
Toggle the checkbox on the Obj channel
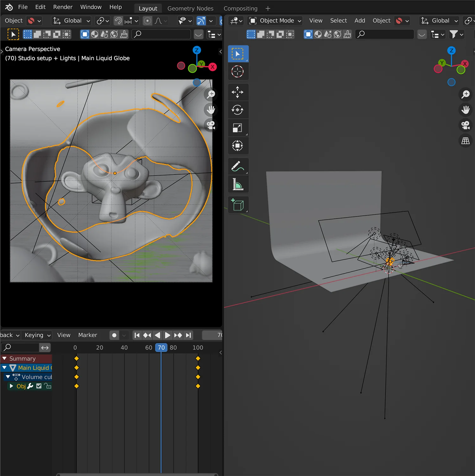click(39, 386)
